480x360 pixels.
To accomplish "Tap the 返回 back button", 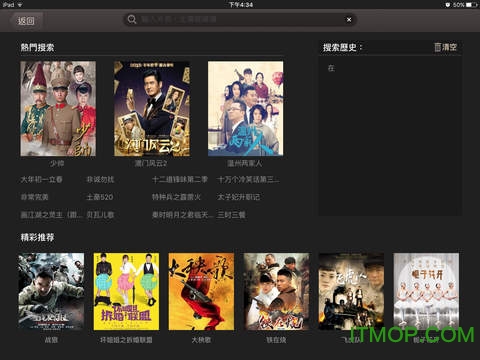I will (26, 21).
